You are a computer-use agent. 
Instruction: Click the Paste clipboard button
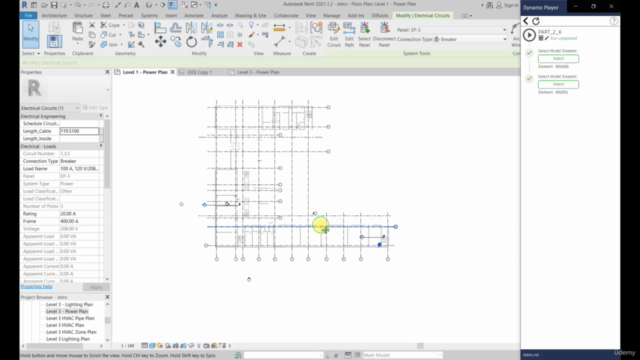tap(77, 32)
